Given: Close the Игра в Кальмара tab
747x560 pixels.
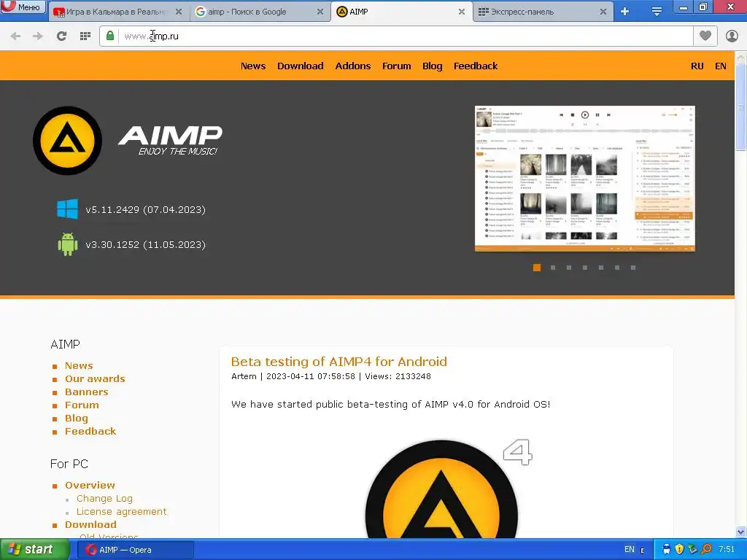Looking at the screenshot, I should (179, 12).
